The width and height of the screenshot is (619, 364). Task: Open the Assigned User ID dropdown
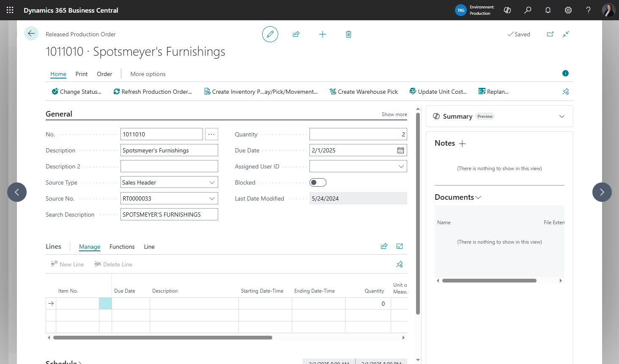coord(401,166)
